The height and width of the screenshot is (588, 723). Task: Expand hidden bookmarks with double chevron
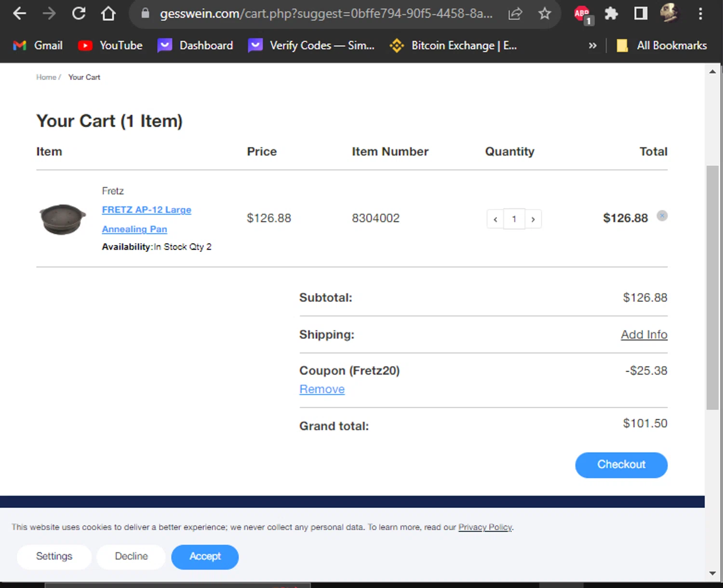[x=592, y=45]
